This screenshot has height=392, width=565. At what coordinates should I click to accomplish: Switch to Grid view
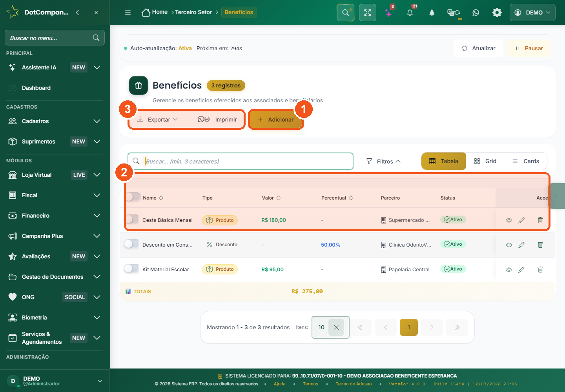pyautogui.click(x=485, y=161)
